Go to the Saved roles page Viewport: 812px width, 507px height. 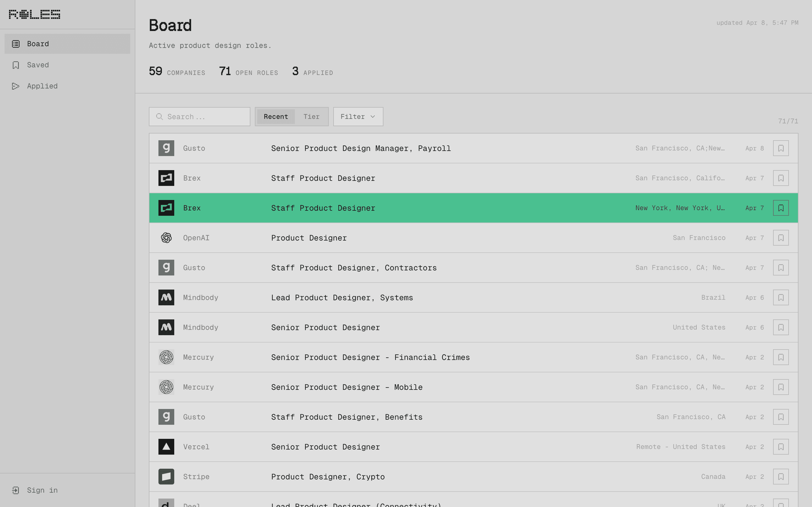pyautogui.click(x=37, y=65)
